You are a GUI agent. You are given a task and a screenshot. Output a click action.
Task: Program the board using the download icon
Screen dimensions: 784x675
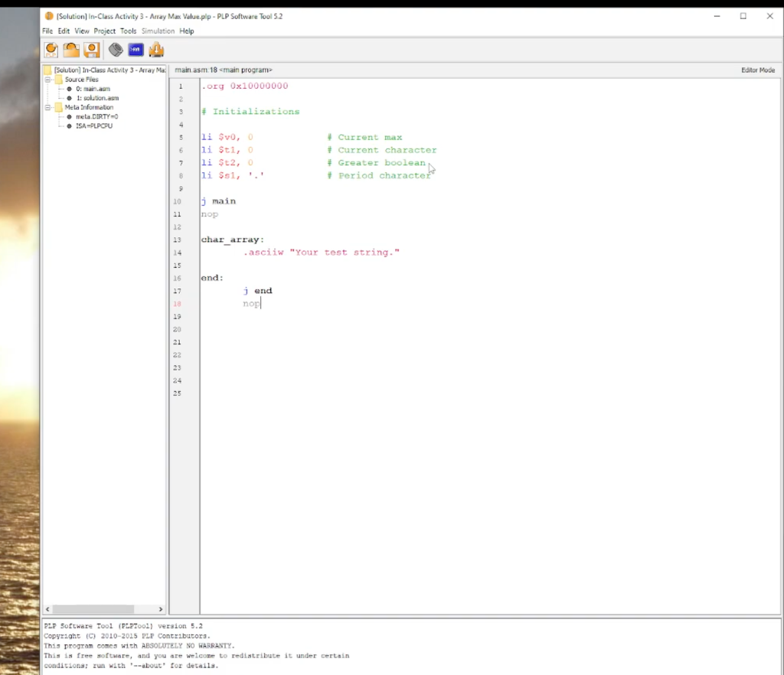[155, 49]
